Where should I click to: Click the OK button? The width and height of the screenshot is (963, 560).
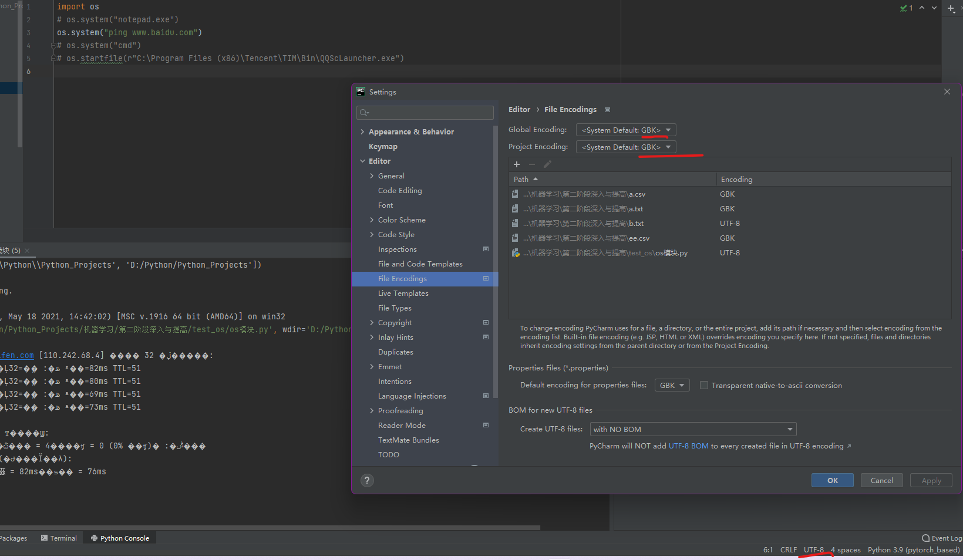833,480
